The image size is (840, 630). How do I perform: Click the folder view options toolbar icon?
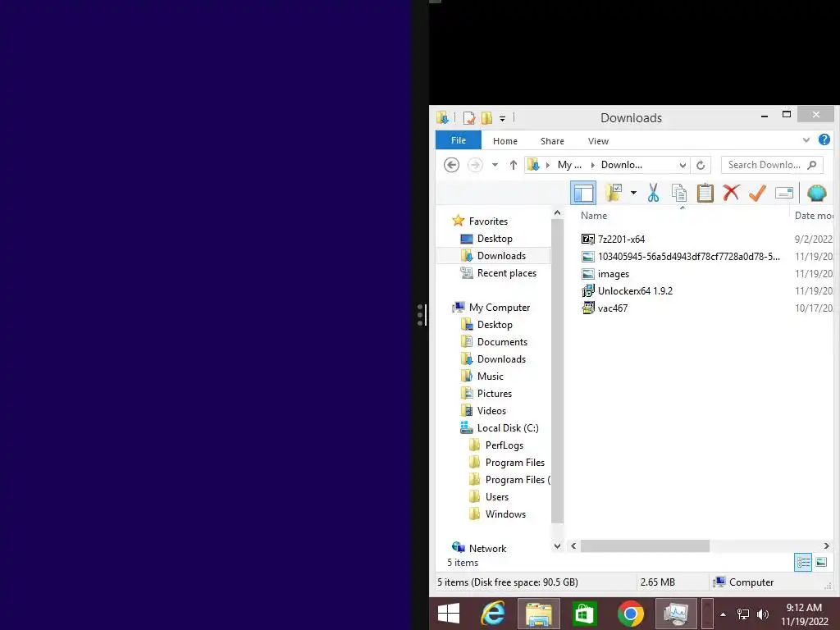point(614,192)
